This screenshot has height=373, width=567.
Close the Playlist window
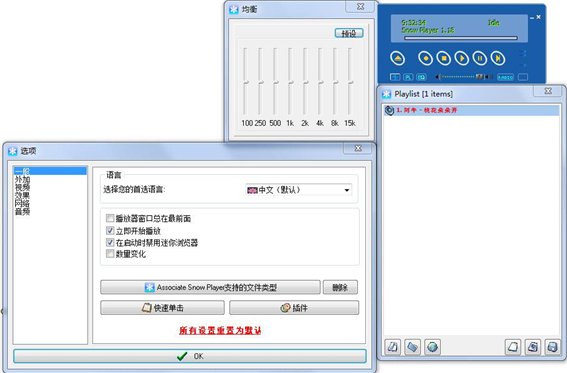548,91
